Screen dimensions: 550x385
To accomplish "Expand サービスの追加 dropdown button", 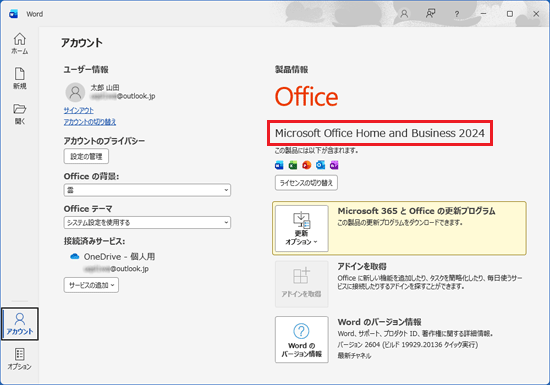I will coord(91,285).
